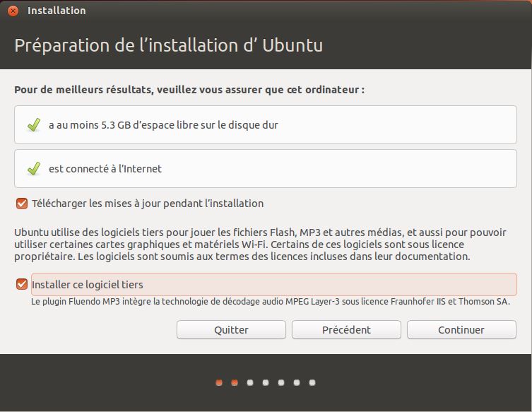Click the green checkmark beside Internet connection

[33, 169]
